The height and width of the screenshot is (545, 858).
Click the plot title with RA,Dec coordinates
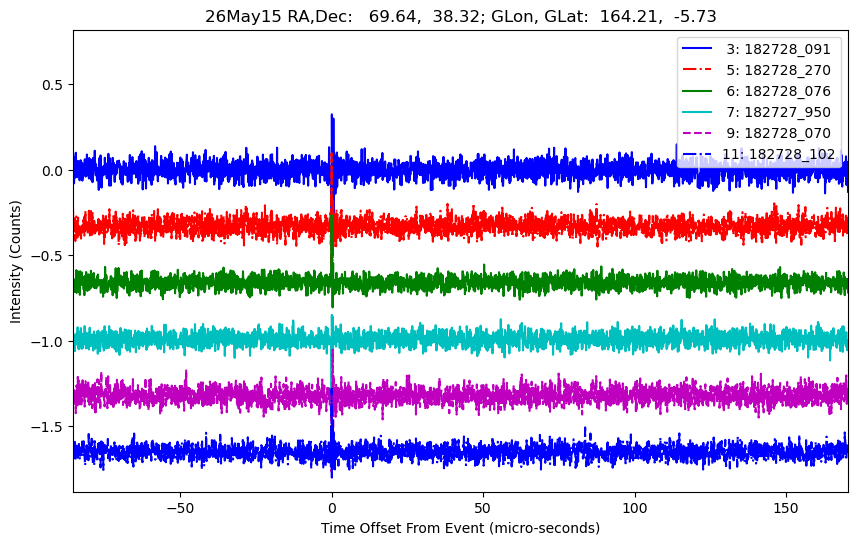coord(461,16)
